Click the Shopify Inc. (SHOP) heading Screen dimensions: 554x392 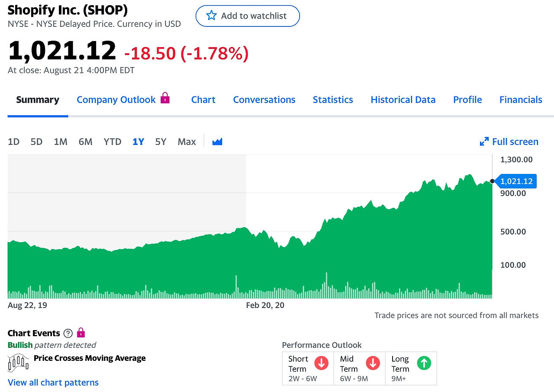(x=68, y=10)
